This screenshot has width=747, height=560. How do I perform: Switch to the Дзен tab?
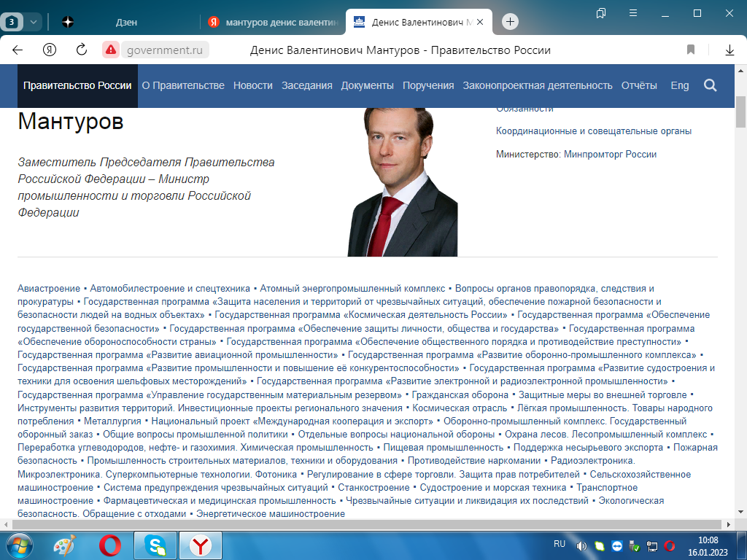tap(128, 22)
